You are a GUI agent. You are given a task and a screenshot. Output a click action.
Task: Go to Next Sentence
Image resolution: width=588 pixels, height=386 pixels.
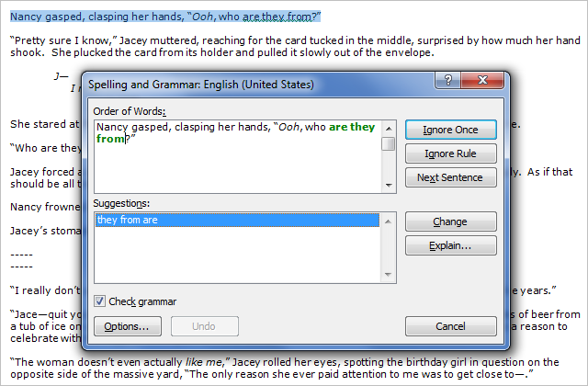(451, 177)
